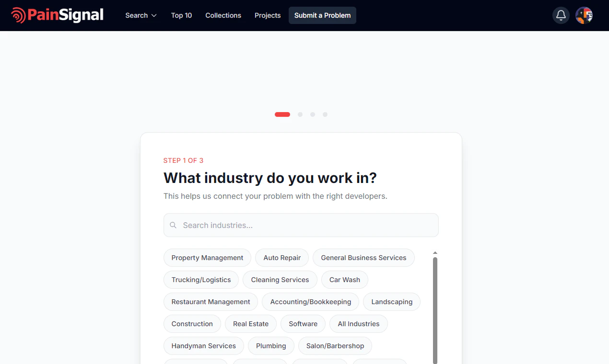
Task: Pick the Trucking/Logistics chip
Action: (x=201, y=280)
